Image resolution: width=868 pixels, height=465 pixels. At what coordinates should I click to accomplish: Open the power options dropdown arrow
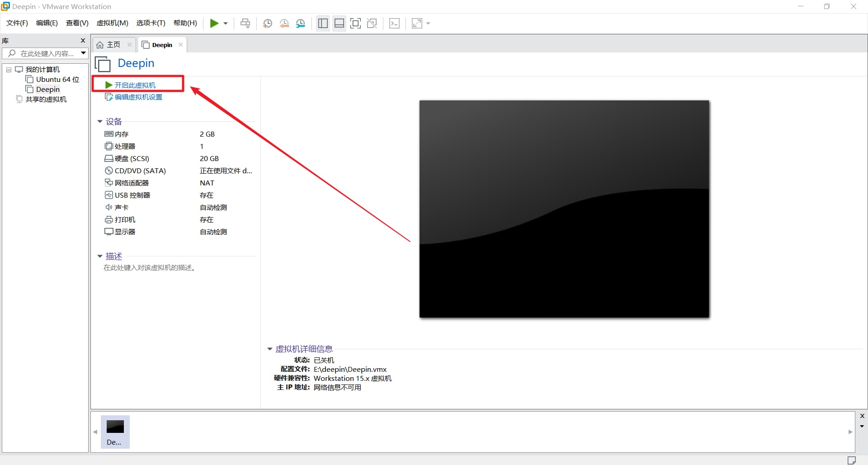tap(226, 24)
